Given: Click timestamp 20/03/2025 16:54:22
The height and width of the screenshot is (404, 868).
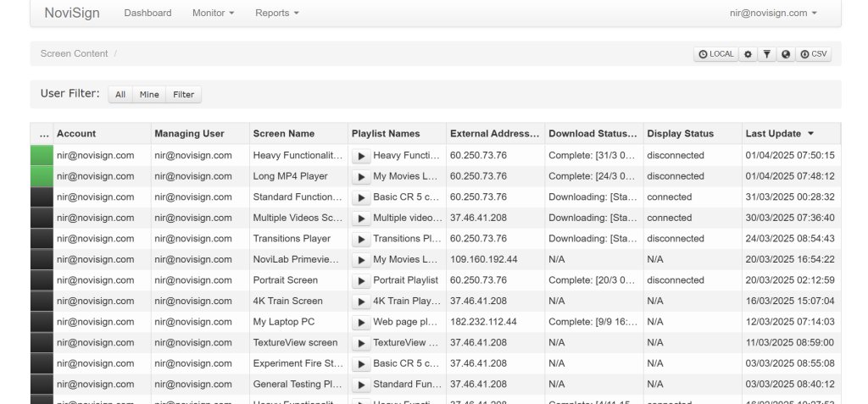Looking at the screenshot, I should click(x=790, y=259).
